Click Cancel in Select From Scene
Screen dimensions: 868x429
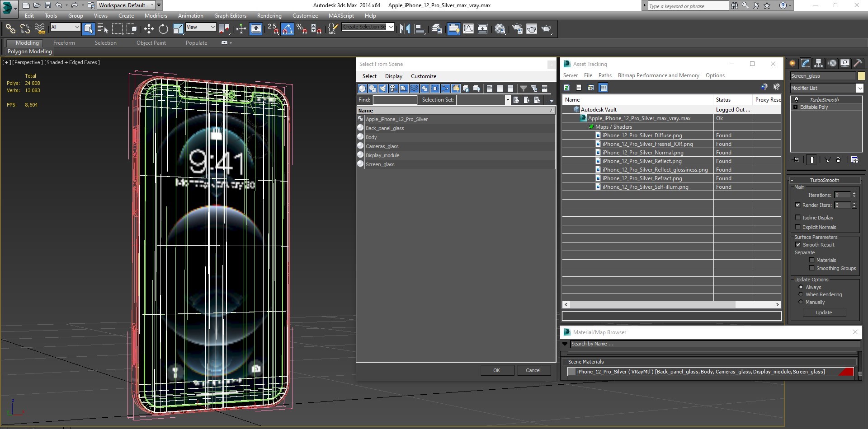[533, 370]
